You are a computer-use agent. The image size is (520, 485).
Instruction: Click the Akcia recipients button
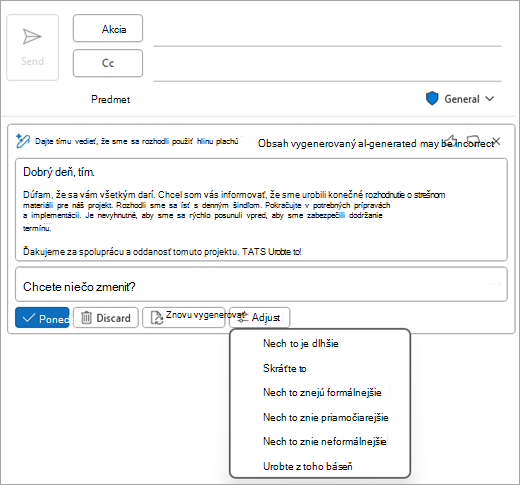(x=108, y=28)
